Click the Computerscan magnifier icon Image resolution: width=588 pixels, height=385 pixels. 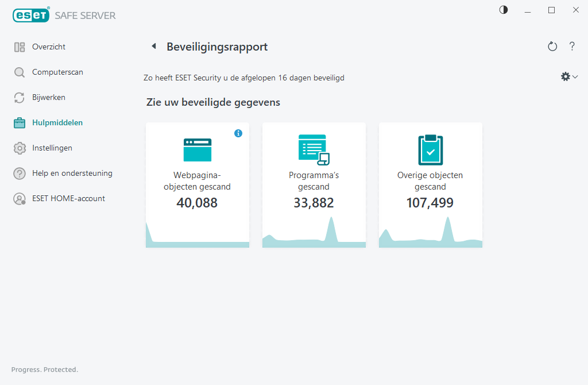coord(20,72)
